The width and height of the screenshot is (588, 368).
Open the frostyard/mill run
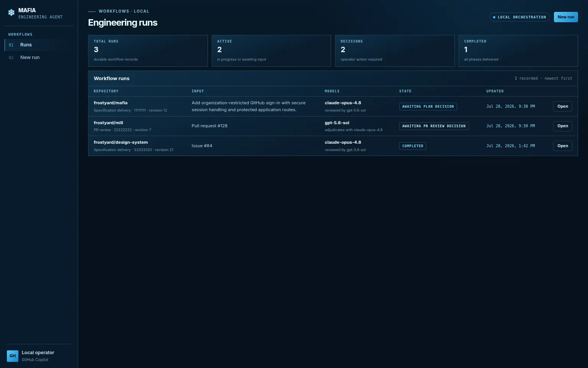[x=562, y=126]
